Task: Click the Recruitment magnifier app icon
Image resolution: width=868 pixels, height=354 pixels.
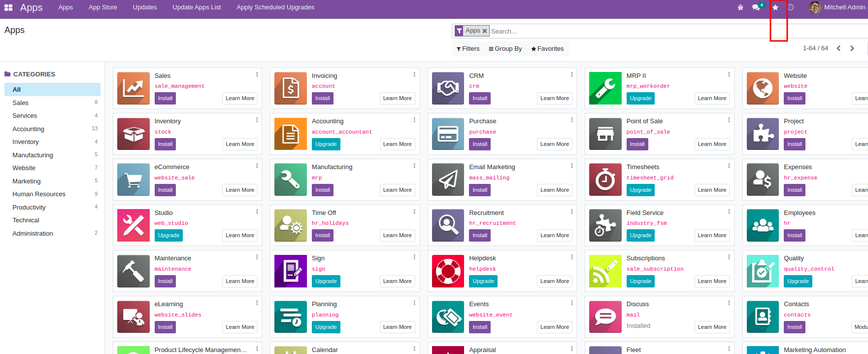Action: (x=448, y=225)
